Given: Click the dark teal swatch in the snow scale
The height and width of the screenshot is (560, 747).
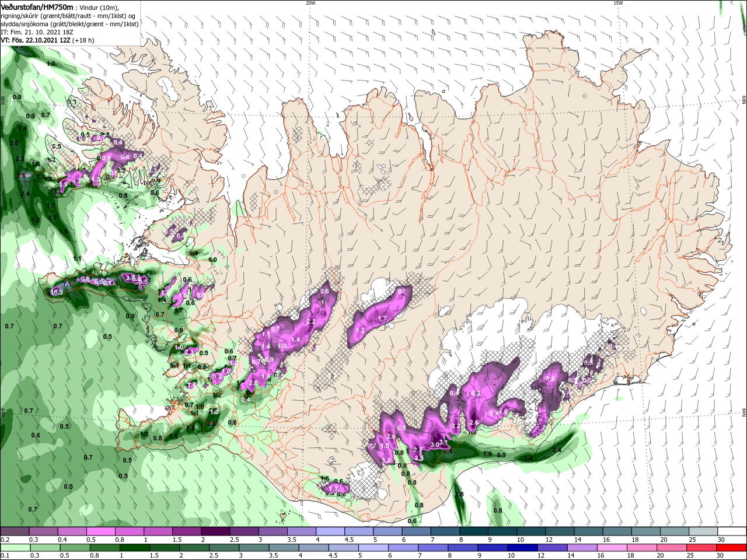Looking at the screenshot, I should pos(473,531).
